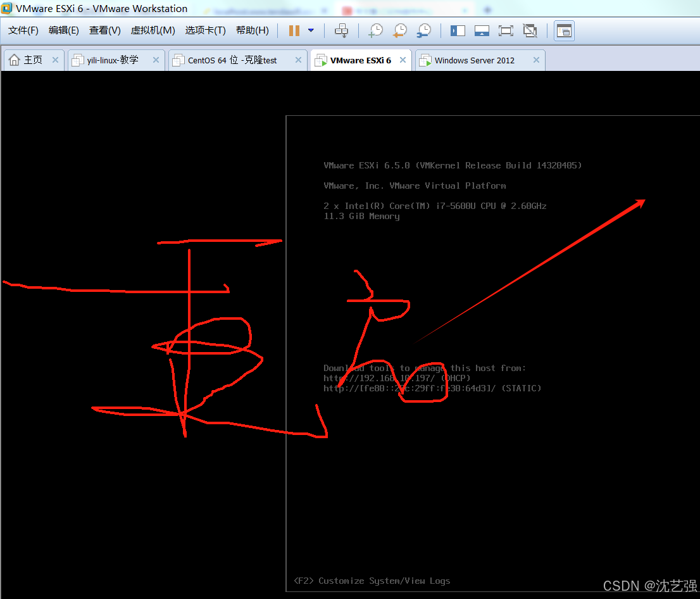Toggle the thumbnail bar view icon

(482, 30)
